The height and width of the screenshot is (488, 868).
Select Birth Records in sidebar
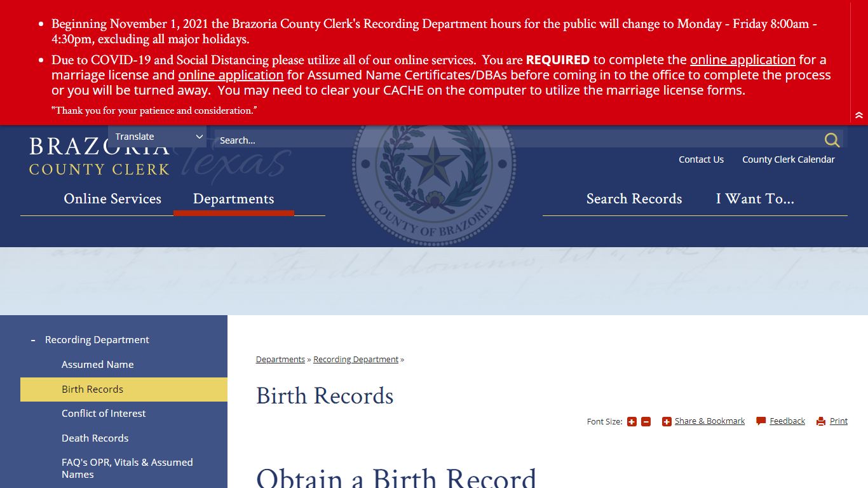pos(124,390)
